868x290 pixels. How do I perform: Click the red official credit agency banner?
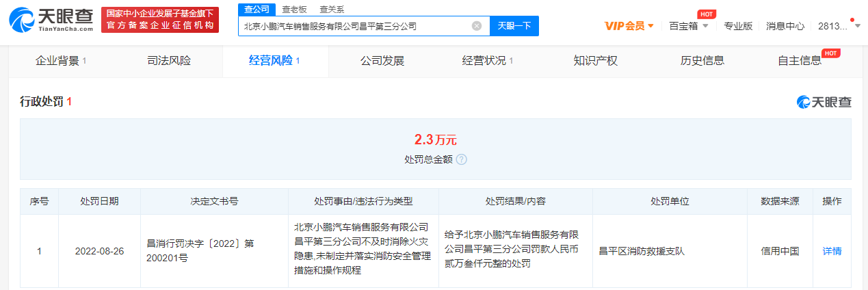coord(160,20)
